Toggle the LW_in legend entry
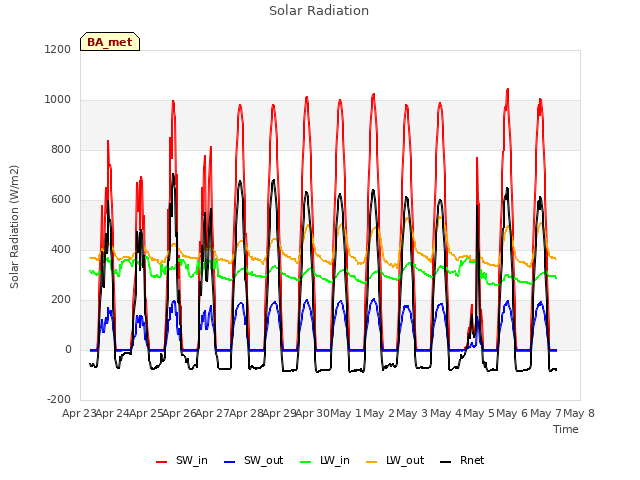 (324, 460)
